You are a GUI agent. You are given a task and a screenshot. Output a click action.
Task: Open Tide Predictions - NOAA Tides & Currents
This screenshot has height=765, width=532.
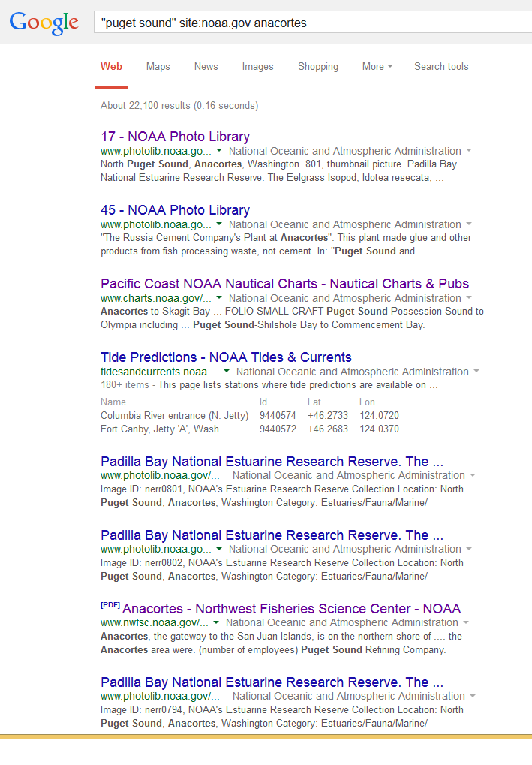226,357
